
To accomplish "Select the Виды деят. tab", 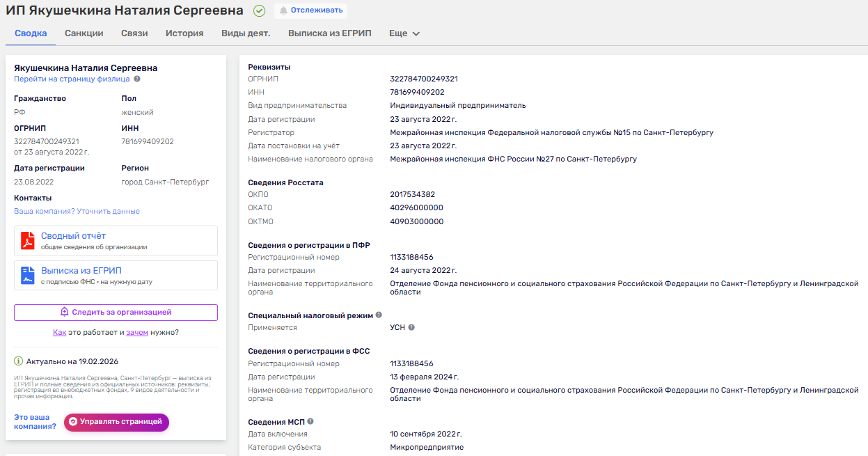I will point(246,33).
